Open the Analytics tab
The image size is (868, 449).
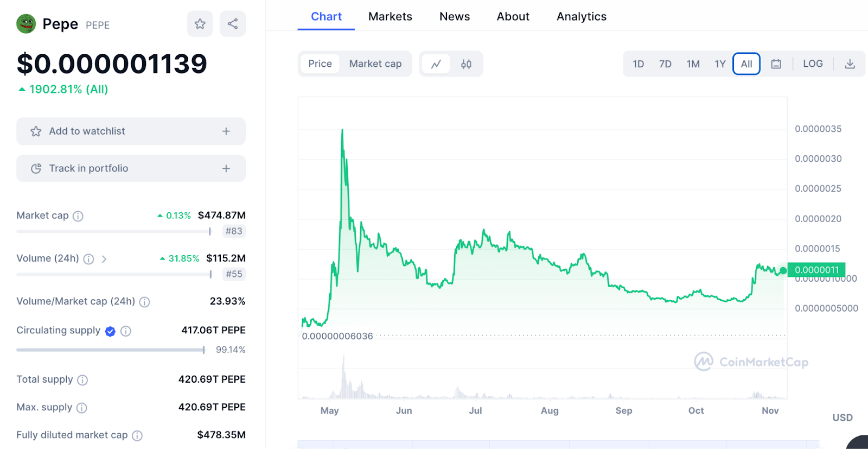tap(581, 16)
